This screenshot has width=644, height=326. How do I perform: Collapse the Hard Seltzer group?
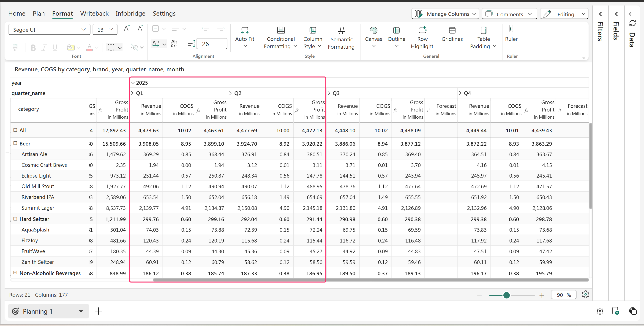[15, 219]
